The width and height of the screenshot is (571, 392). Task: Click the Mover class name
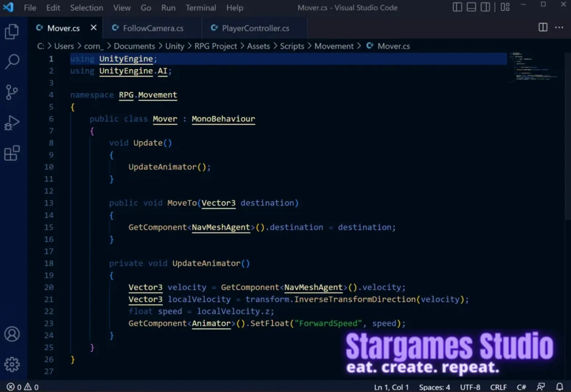point(165,119)
